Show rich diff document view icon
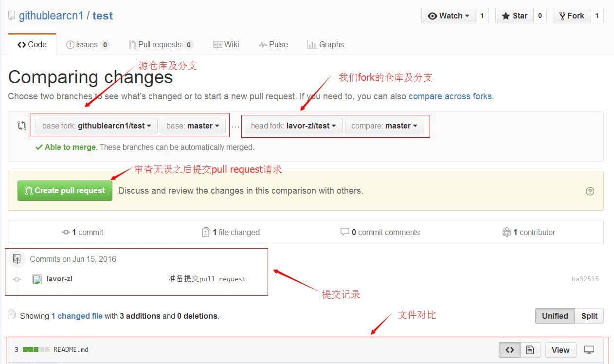Screen dimensions: 614x364 click(x=530, y=350)
